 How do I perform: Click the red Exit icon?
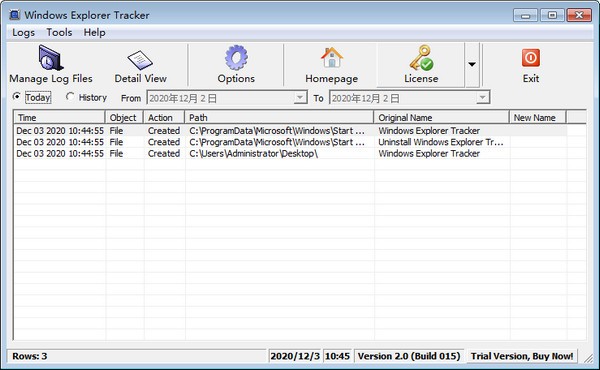pos(531,58)
